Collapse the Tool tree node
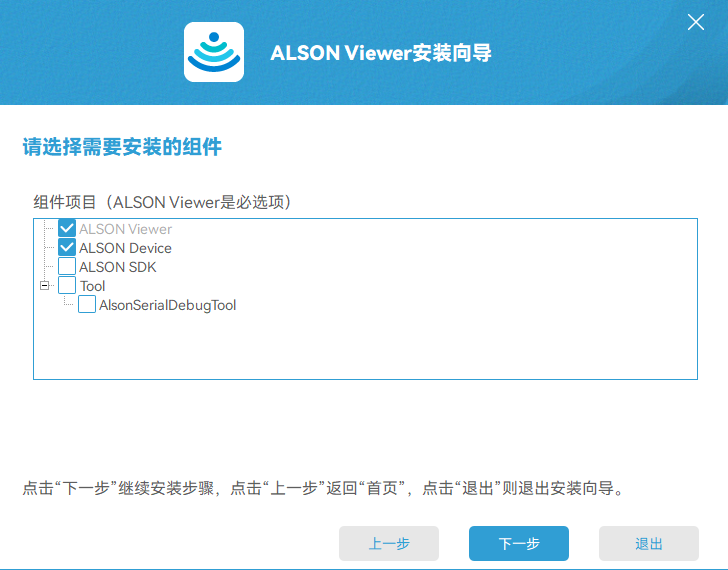The width and height of the screenshot is (728, 570). [44, 286]
